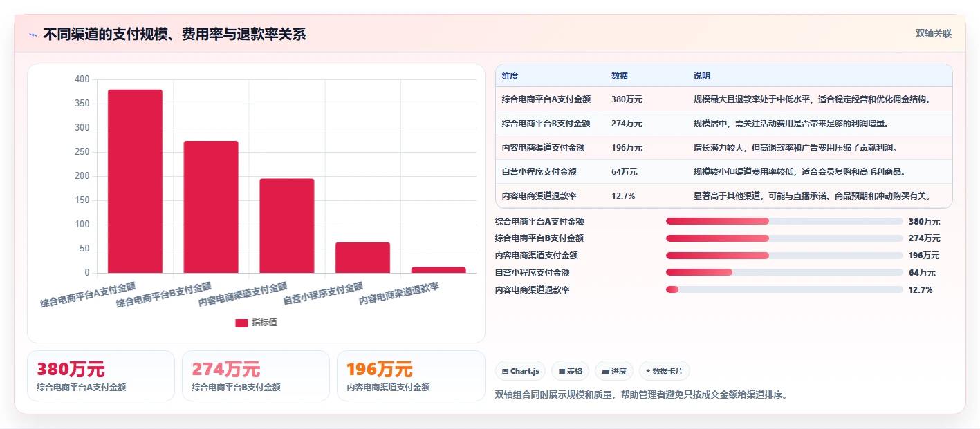Click description starting 增长潜力较大
Image resolution: width=980 pixels, height=429 pixels.
coord(795,148)
